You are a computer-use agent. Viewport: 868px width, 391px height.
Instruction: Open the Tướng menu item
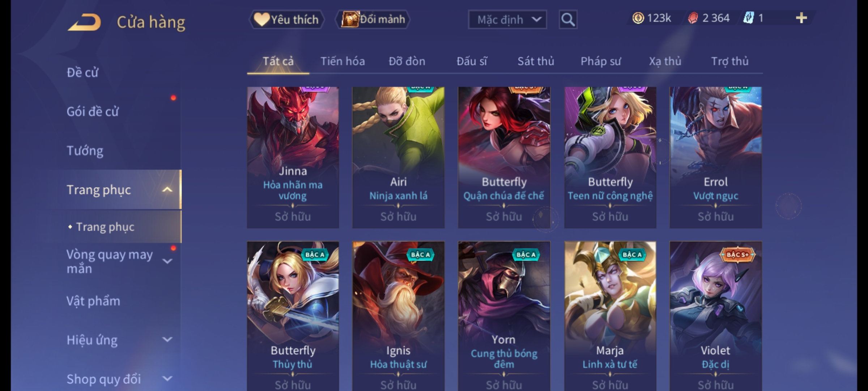pos(85,151)
